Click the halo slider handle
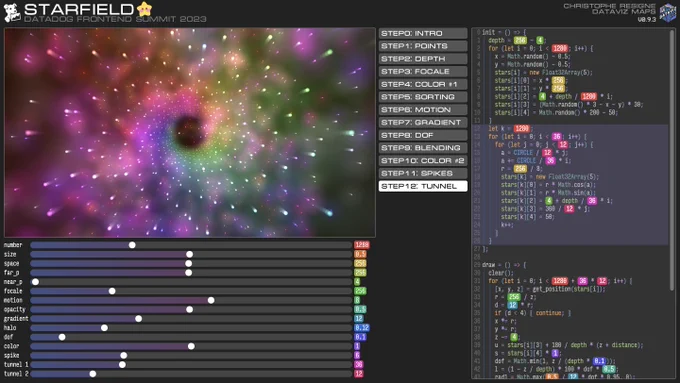This screenshot has height=383, width=680. pyautogui.click(x=104, y=328)
